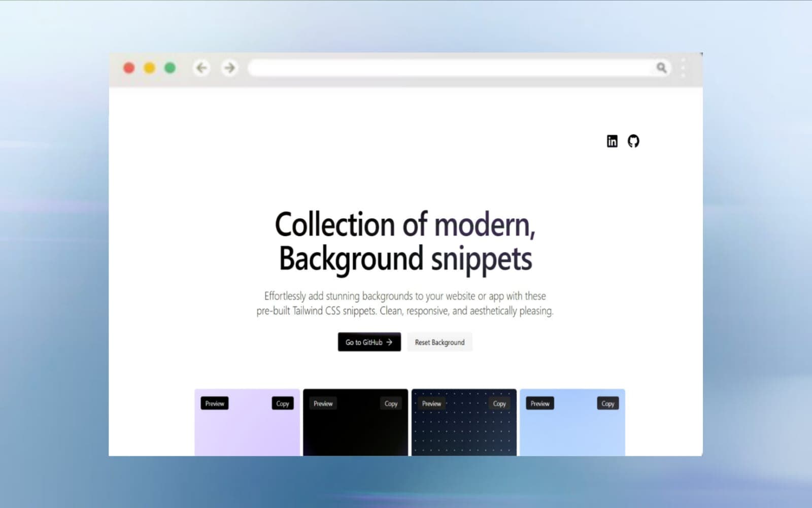This screenshot has height=508, width=812.
Task: Copy the dotted navy background snippet
Action: (x=499, y=403)
